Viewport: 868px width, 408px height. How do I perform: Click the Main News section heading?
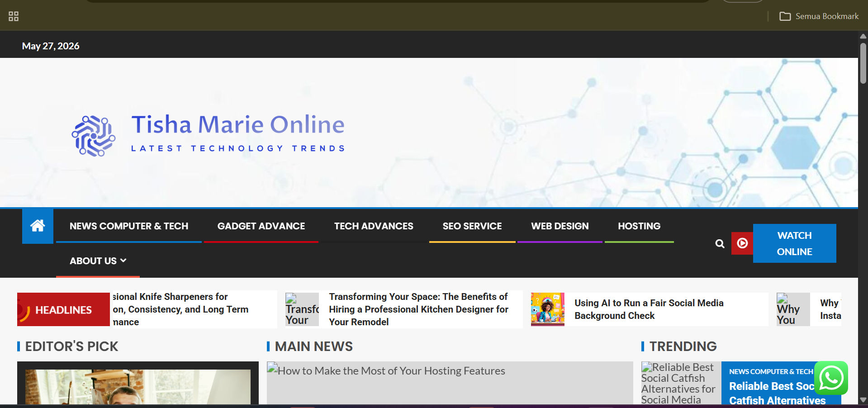(x=314, y=346)
